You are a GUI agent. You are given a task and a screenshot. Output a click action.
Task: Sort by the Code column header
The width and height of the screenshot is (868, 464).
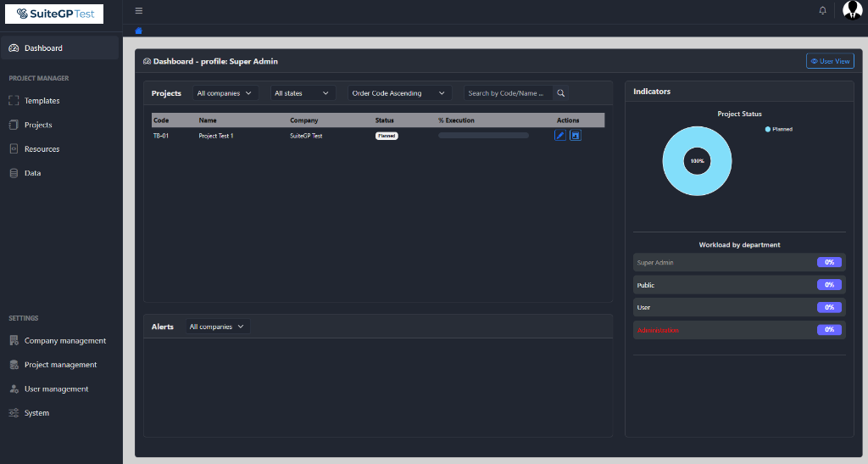click(161, 120)
